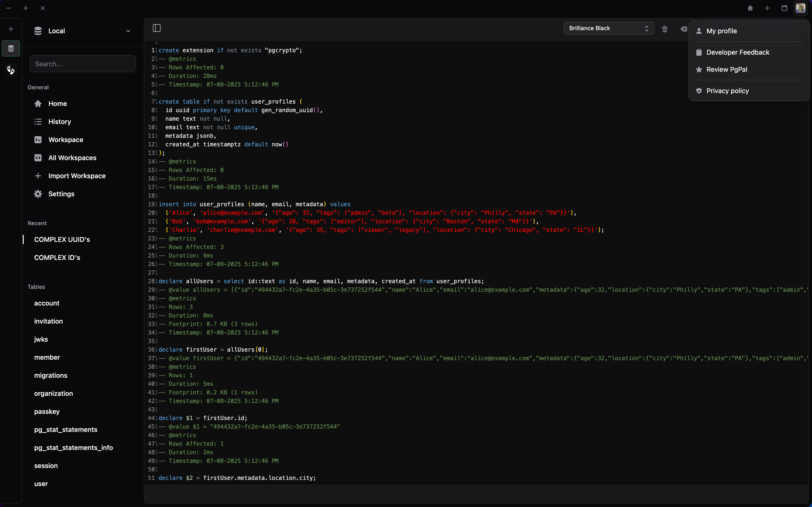This screenshot has height=507, width=812.
Task: Click the Workspace terminal icon
Action: coord(38,140)
